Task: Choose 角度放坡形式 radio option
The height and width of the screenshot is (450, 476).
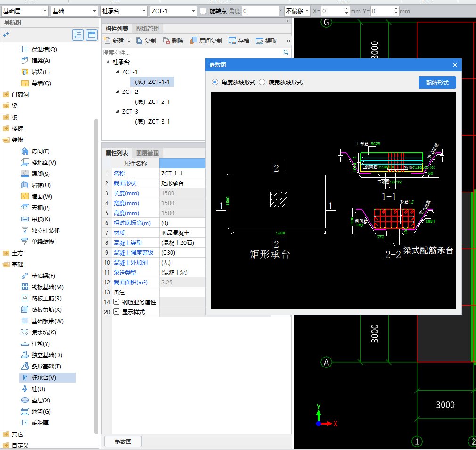Action: (x=215, y=83)
